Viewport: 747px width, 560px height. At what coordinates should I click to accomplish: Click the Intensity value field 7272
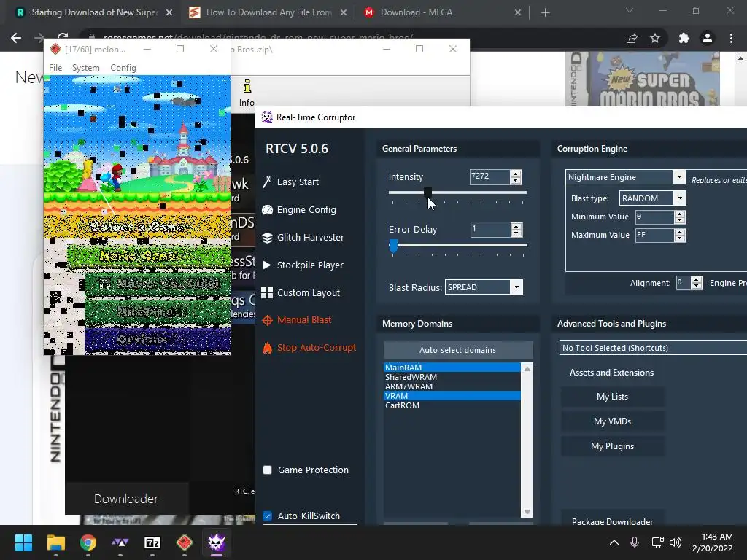pos(489,176)
